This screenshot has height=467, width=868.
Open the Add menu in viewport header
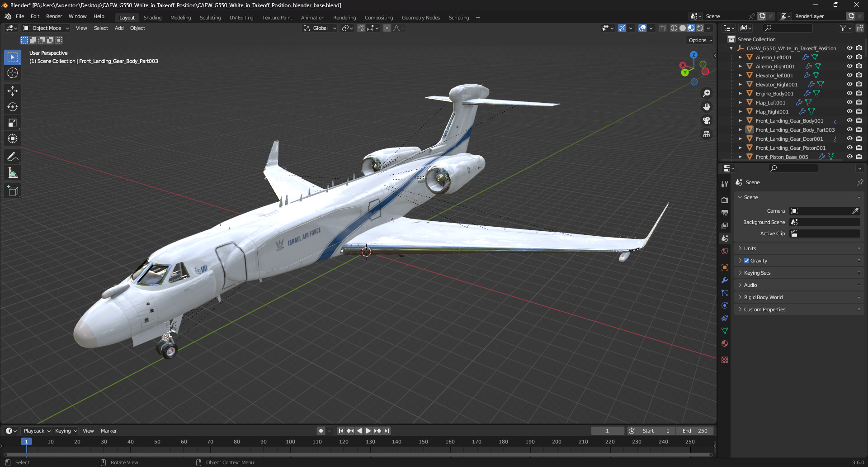pos(119,28)
